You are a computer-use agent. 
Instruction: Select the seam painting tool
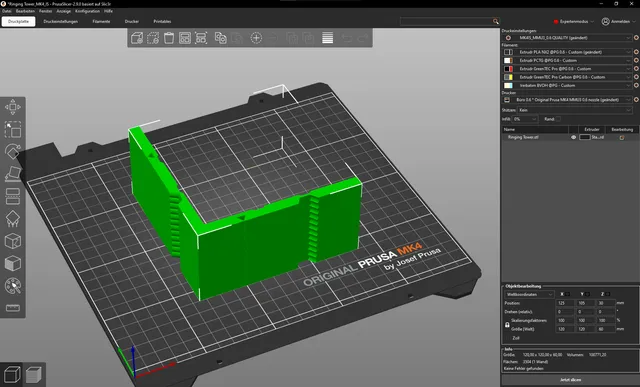pos(13,241)
